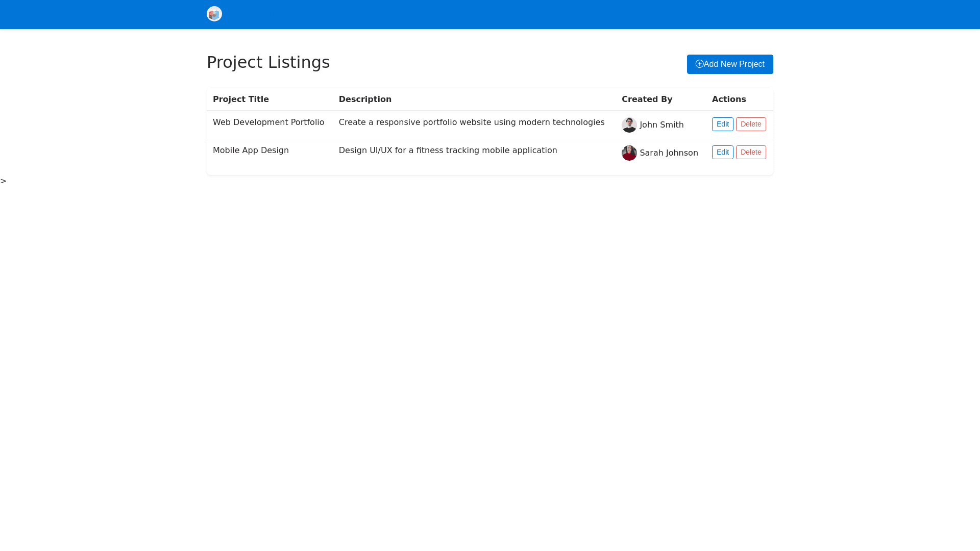Screen dimensions: 980x551
Task: Edit the Mobile App Design project
Action: click(722, 153)
